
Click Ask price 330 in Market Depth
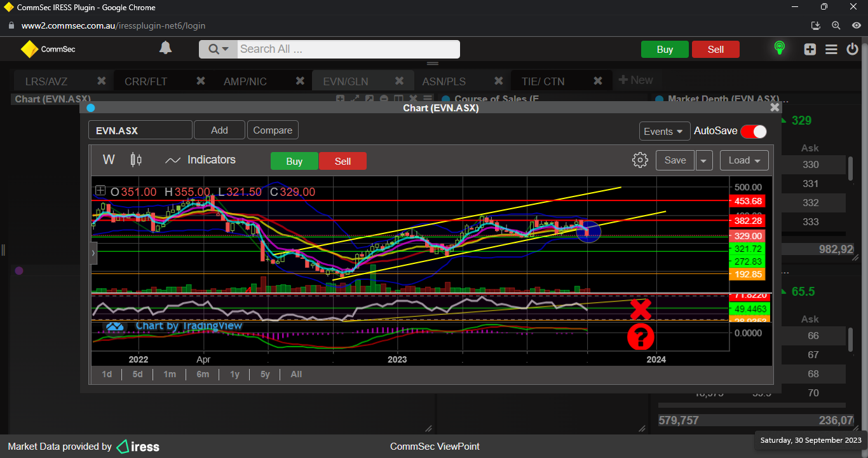click(x=810, y=165)
